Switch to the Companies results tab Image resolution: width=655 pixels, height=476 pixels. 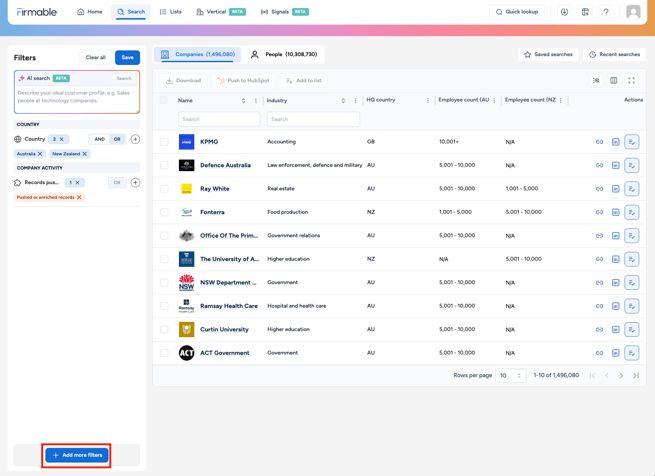[198, 54]
